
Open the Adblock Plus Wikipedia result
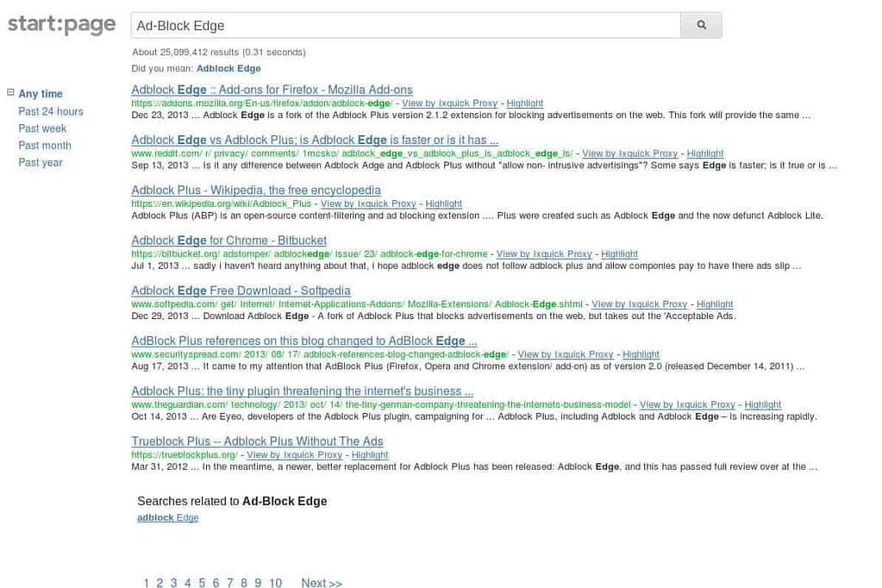coord(256,190)
